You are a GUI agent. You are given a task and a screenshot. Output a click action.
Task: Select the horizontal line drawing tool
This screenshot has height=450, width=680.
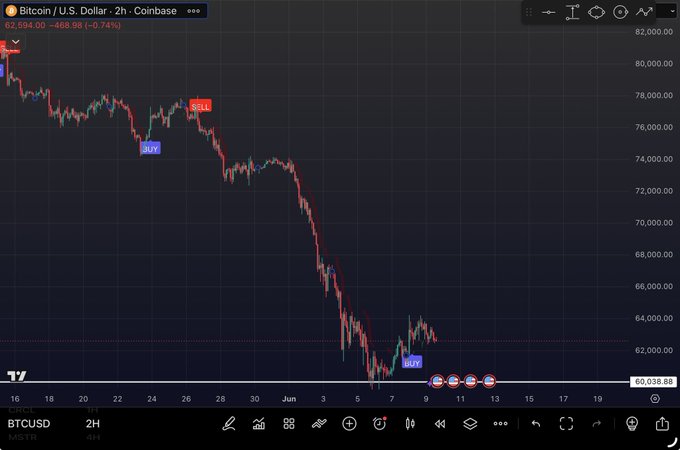tap(549, 12)
